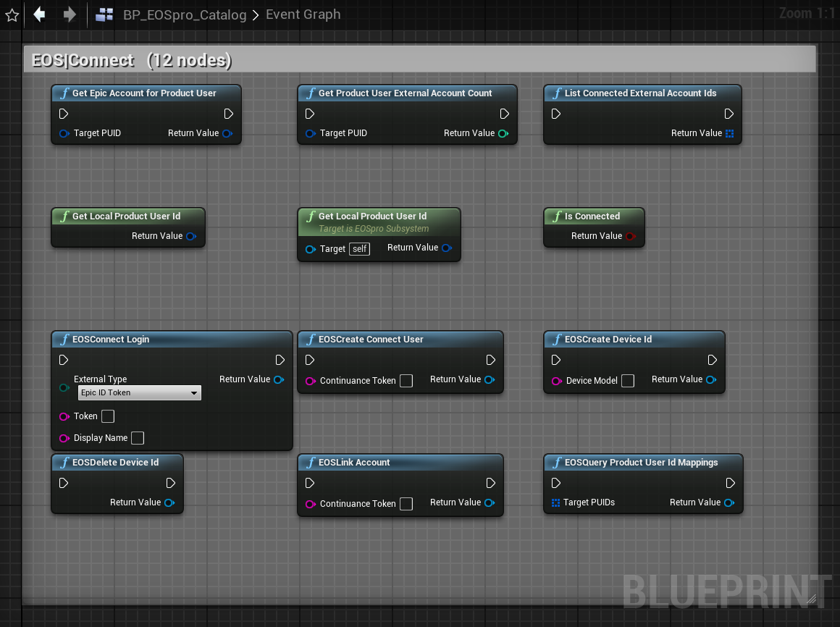
Task: Click Target PUIDs array pin on EOSQuery Mappings
Action: 556,502
